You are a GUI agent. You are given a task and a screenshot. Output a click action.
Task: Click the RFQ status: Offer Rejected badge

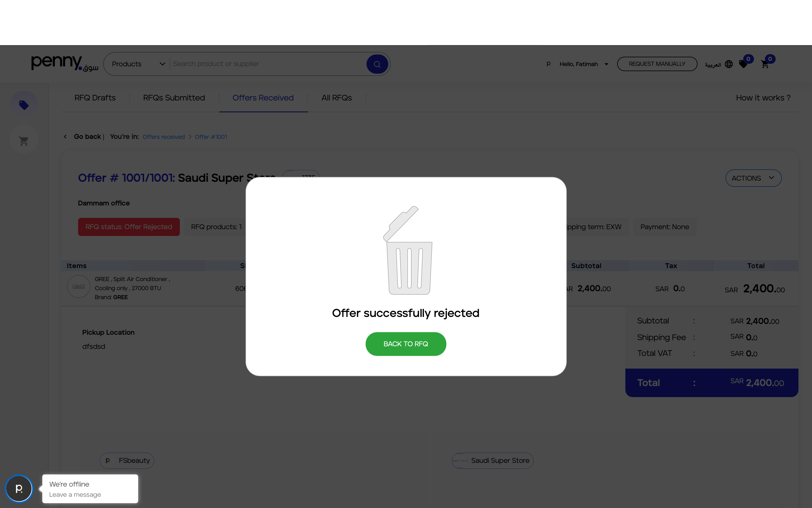tap(129, 227)
